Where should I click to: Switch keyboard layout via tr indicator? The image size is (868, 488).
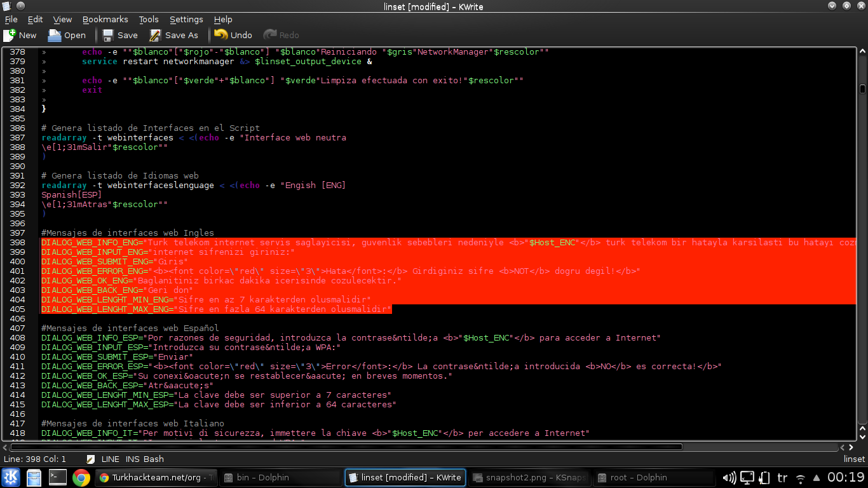click(783, 477)
